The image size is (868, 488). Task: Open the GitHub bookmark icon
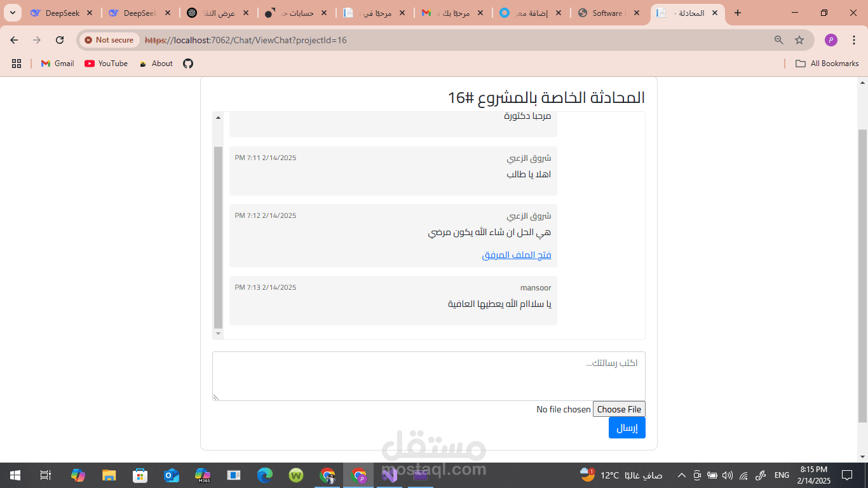point(188,64)
